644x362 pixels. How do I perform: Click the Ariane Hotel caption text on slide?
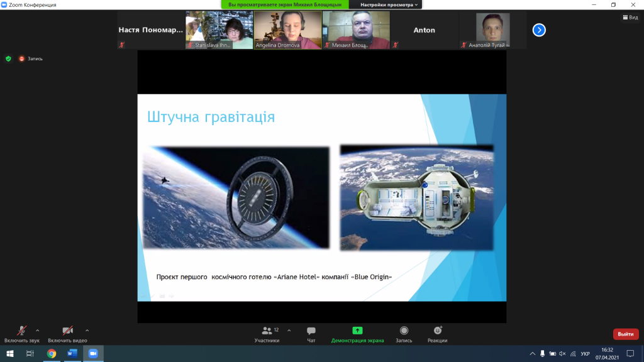(x=274, y=277)
